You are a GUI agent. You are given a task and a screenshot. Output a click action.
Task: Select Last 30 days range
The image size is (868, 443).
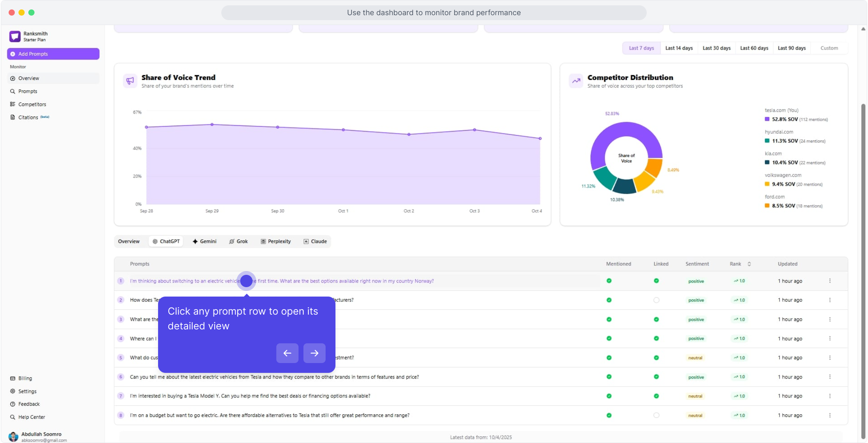[716, 48]
